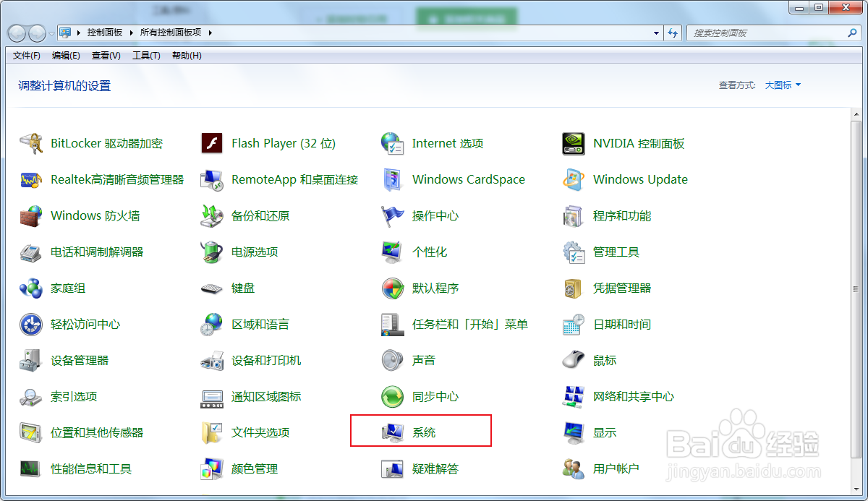Image resolution: width=868 pixels, height=501 pixels.
Task: Open 程序和功能 icon
Action: [x=574, y=215]
